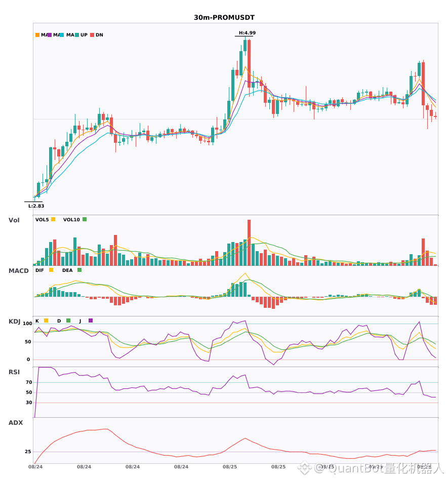Click the VOL5 legend label
Image resolution: width=448 pixels, height=481 pixels.
point(42,220)
